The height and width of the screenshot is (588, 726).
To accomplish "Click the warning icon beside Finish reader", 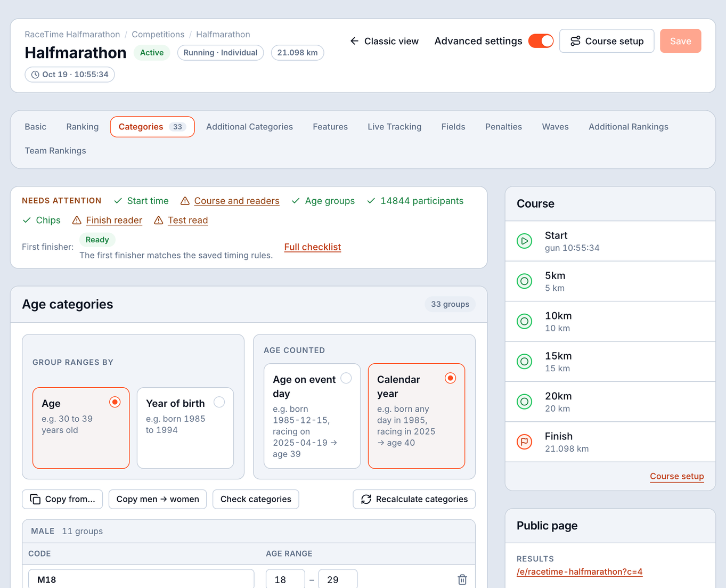I will click(77, 220).
